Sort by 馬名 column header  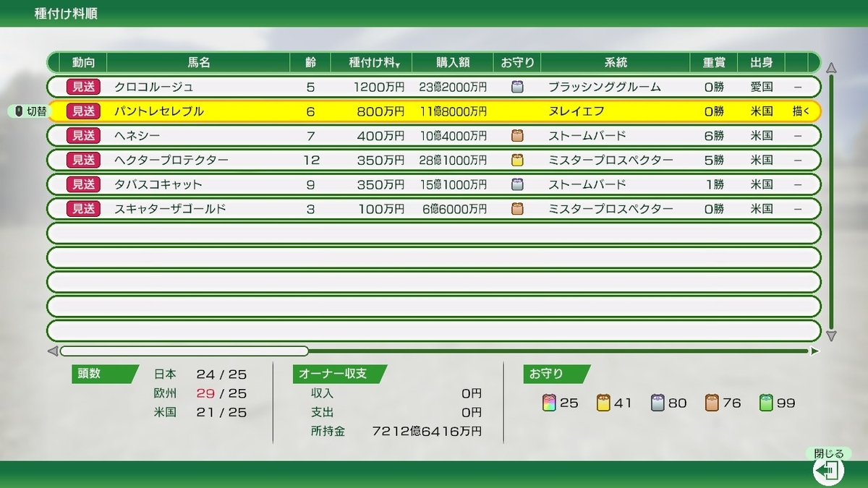click(198, 63)
